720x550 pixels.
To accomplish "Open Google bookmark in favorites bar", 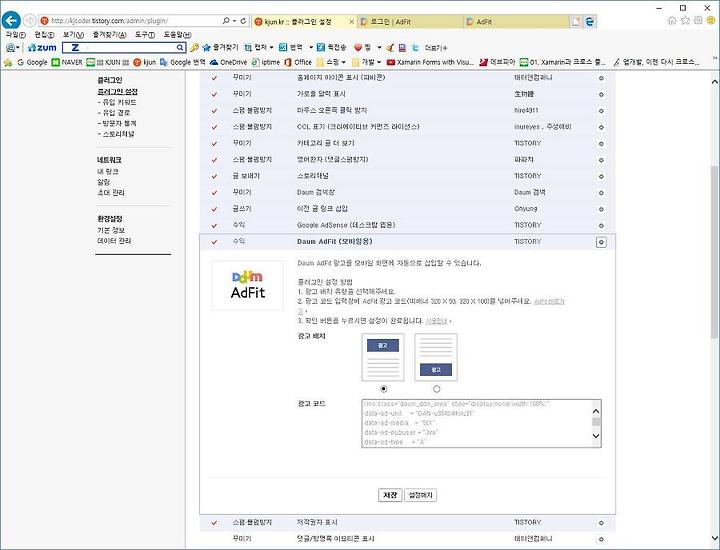I will coord(32,62).
